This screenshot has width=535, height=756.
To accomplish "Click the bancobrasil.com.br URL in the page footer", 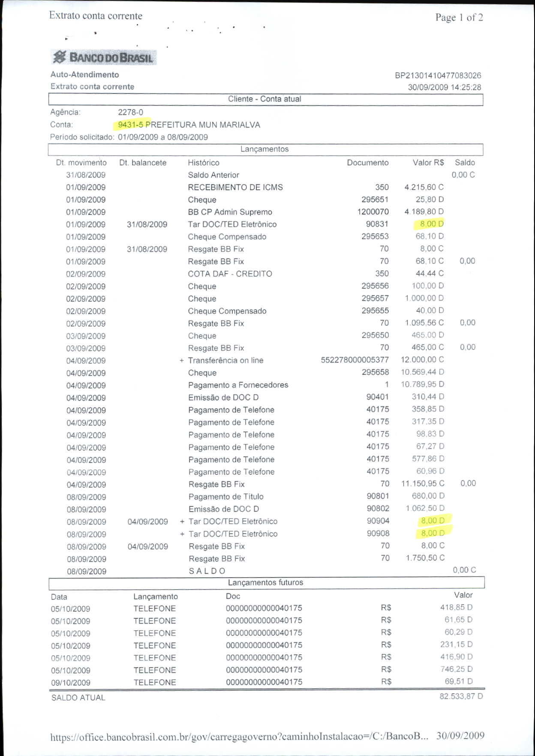I will pos(239,737).
